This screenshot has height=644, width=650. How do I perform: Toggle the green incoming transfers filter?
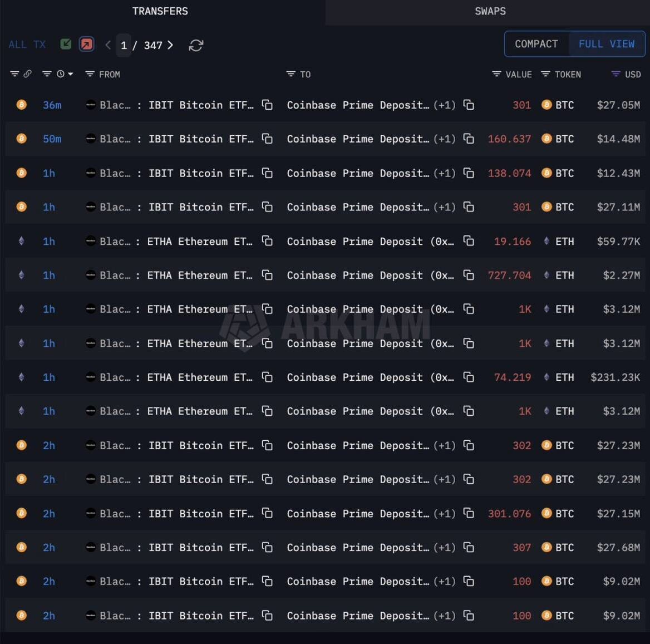coord(66,44)
